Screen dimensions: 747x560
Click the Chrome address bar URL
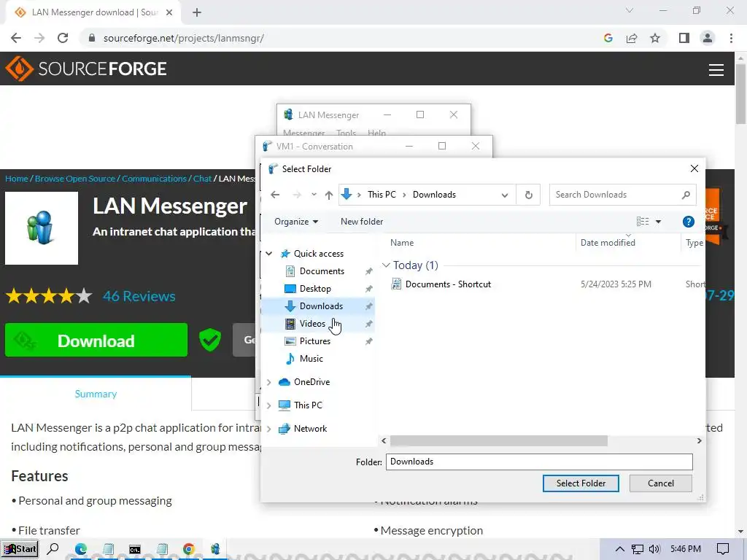(183, 38)
